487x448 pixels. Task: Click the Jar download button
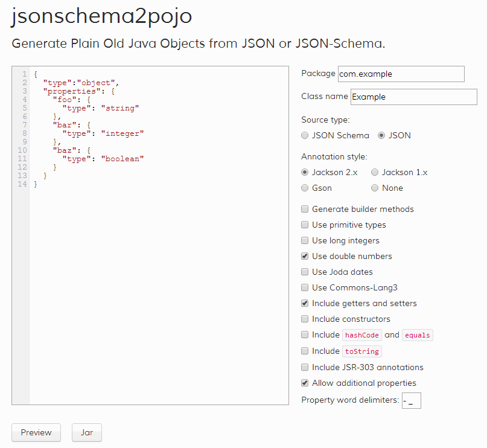pyautogui.click(x=87, y=432)
